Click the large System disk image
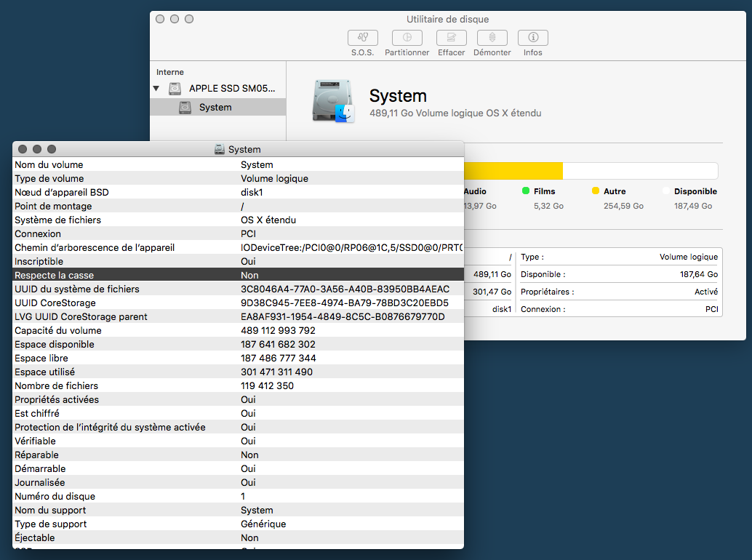The image size is (752, 560). tap(334, 101)
